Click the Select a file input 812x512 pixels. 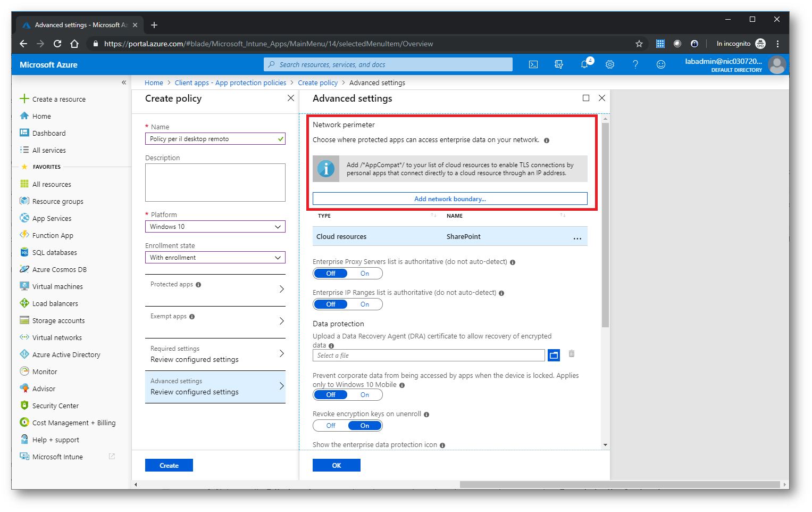429,355
